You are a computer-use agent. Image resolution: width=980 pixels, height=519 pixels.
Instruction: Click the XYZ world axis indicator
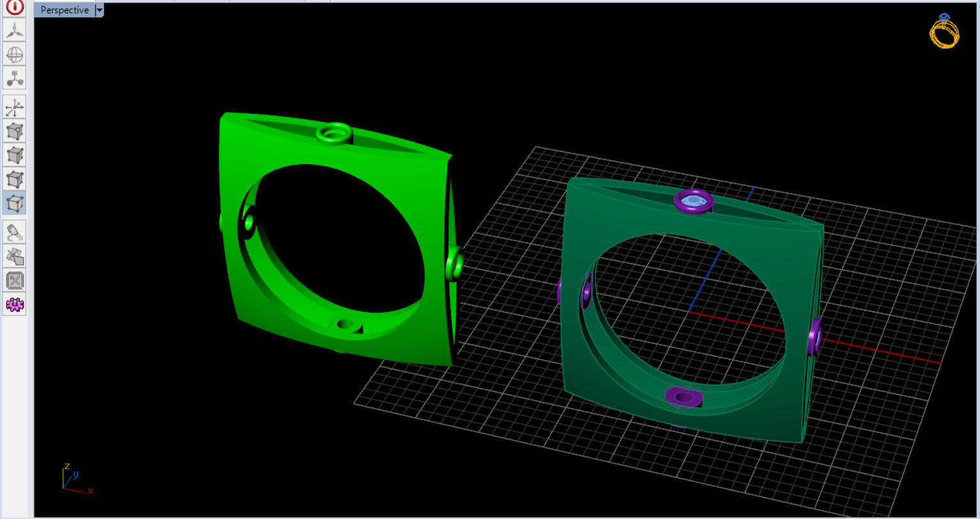[x=77, y=479]
